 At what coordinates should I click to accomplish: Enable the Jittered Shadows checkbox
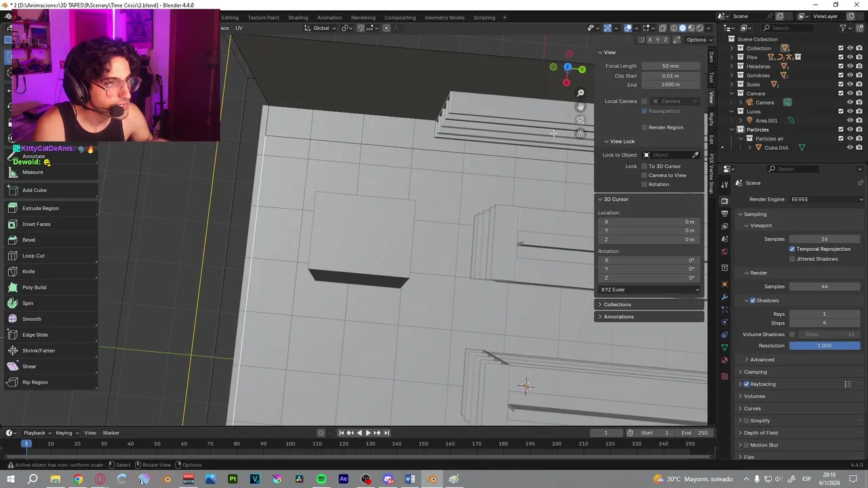pos(792,259)
